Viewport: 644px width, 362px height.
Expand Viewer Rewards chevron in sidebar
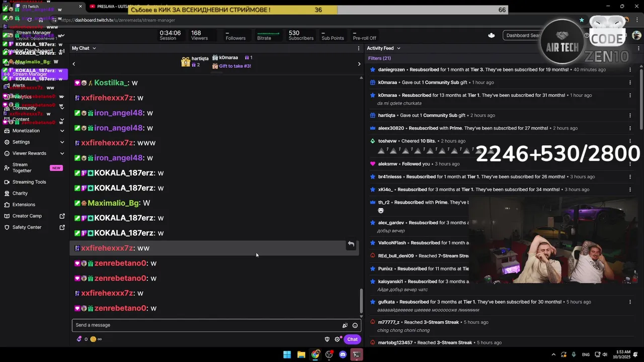(62, 153)
